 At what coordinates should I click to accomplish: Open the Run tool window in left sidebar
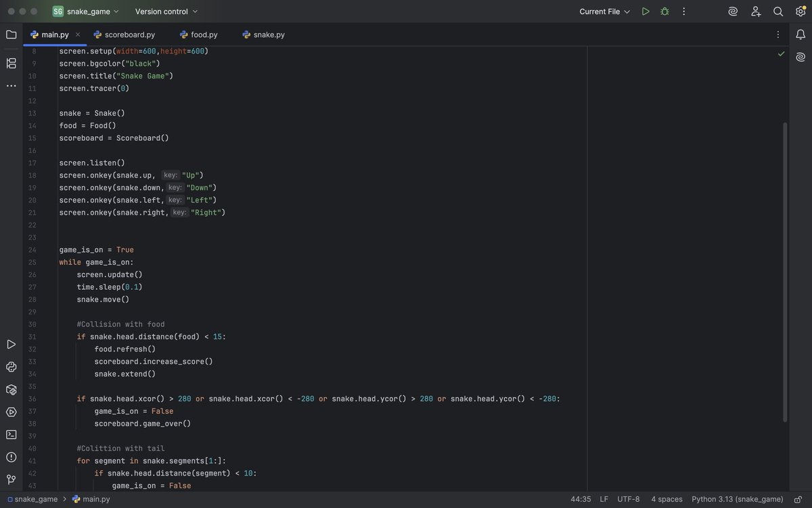[11, 344]
